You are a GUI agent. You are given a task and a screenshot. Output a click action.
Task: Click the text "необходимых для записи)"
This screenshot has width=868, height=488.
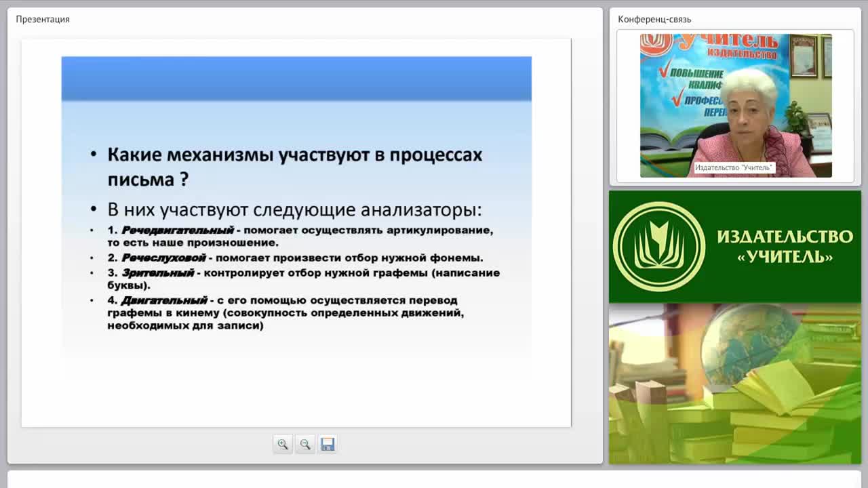[x=185, y=325]
